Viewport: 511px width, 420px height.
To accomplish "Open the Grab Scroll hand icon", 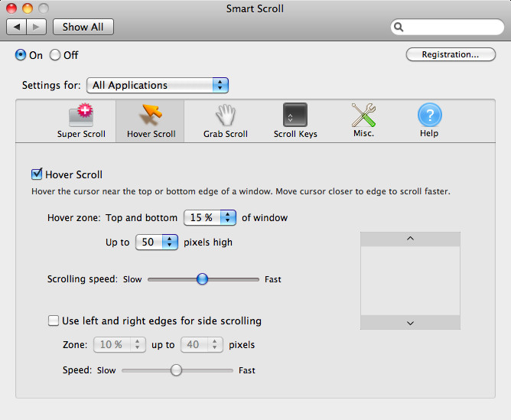I will (x=226, y=115).
